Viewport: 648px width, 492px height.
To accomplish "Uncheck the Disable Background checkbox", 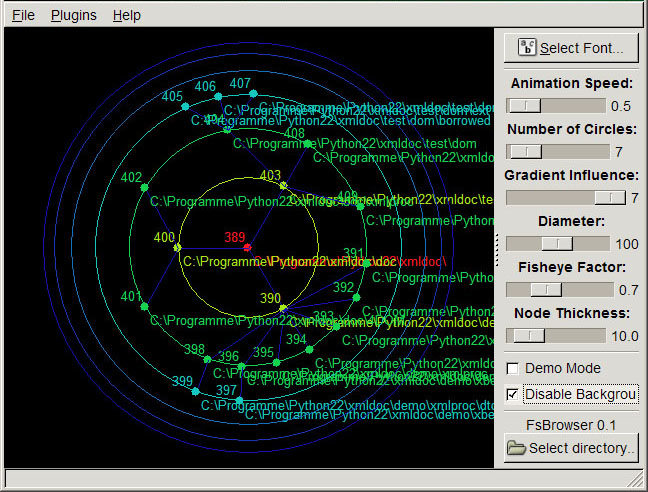I will pos(512,395).
